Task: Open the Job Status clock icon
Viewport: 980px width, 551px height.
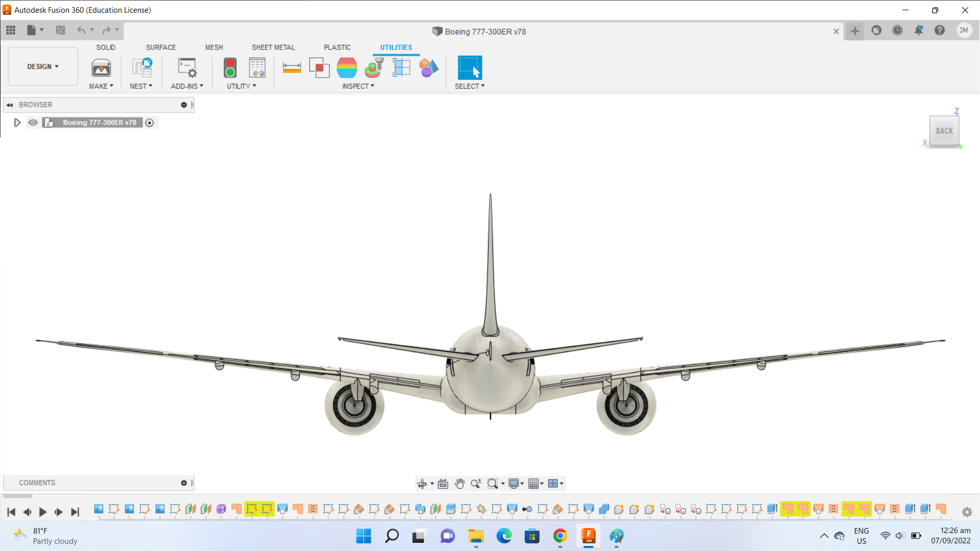Action: coord(897,31)
